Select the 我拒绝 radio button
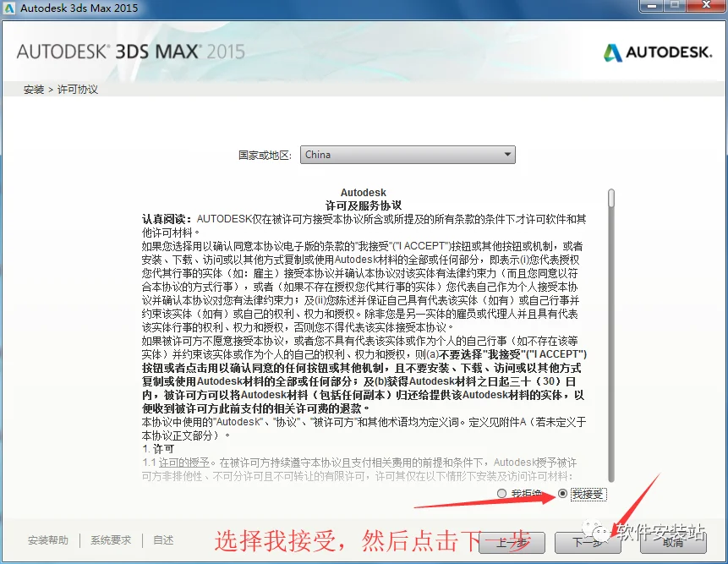 pos(501,494)
